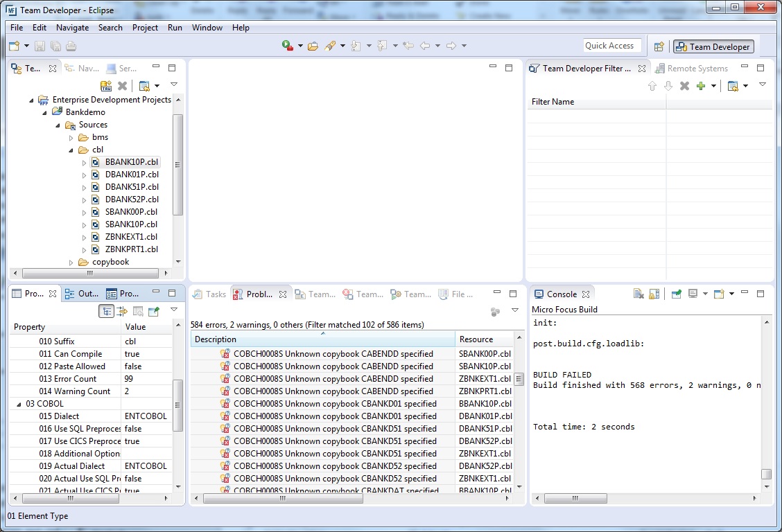Collapse the Enterprise Development Projects node
The height and width of the screenshot is (532, 782).
(x=31, y=100)
